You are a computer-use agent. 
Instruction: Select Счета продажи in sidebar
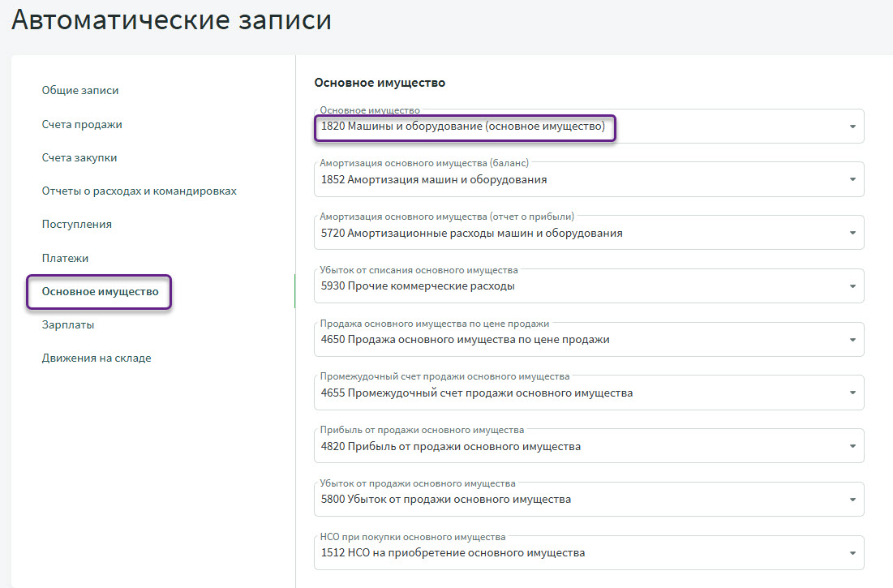[x=82, y=124]
